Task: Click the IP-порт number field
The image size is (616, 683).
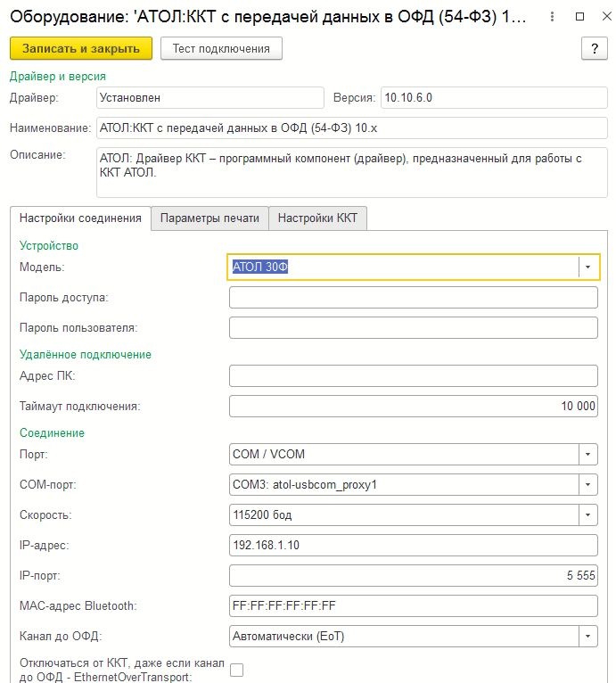Action: click(413, 576)
